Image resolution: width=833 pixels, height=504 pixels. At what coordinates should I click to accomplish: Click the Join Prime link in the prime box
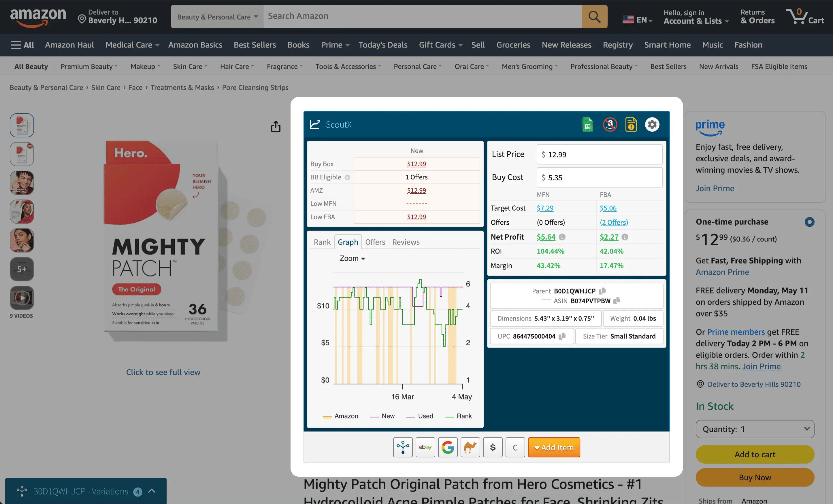pyautogui.click(x=715, y=188)
